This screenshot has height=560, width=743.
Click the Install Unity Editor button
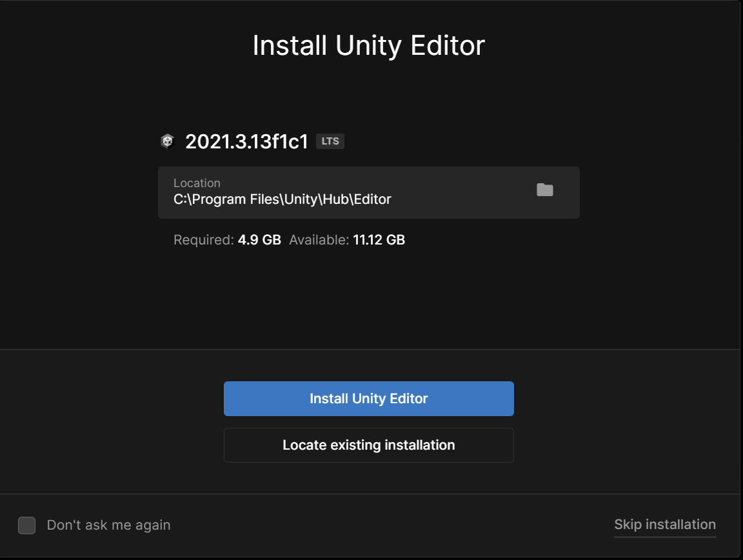coord(368,398)
